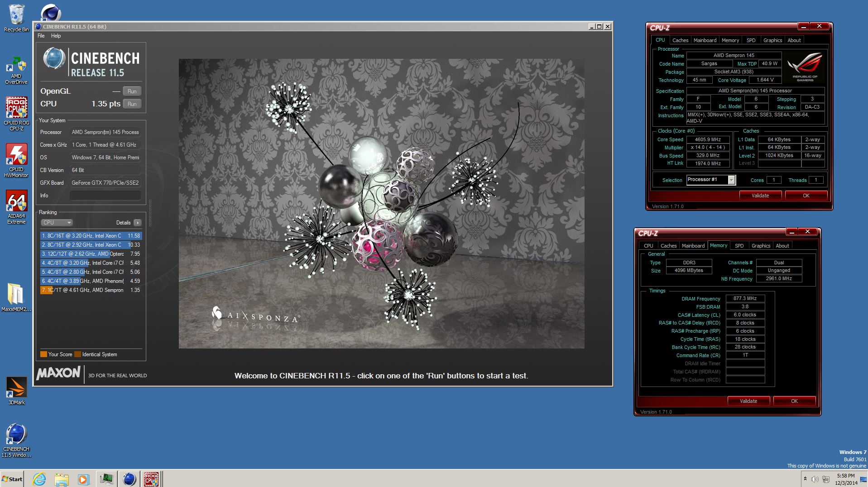The width and height of the screenshot is (868, 487).
Task: Open the CPU ranking dropdown
Action: click(57, 223)
